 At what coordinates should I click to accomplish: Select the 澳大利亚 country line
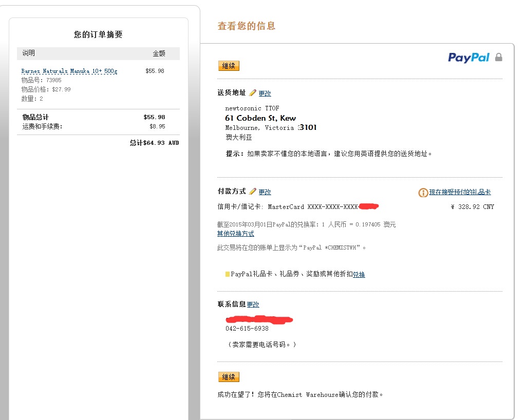[x=238, y=138]
